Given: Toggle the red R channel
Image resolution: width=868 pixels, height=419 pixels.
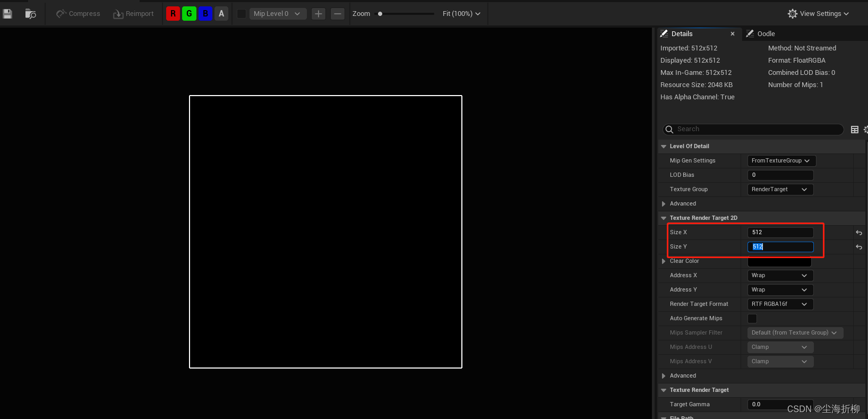Looking at the screenshot, I should click(173, 14).
